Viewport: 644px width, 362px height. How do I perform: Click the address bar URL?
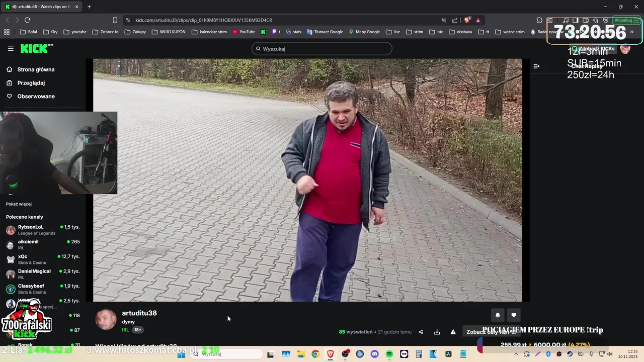coord(204,20)
